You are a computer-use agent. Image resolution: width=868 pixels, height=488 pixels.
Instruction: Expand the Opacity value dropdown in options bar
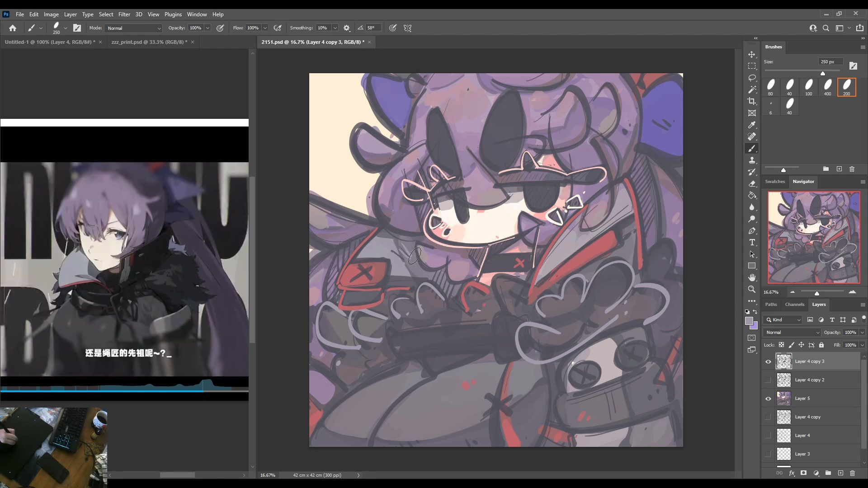click(208, 28)
